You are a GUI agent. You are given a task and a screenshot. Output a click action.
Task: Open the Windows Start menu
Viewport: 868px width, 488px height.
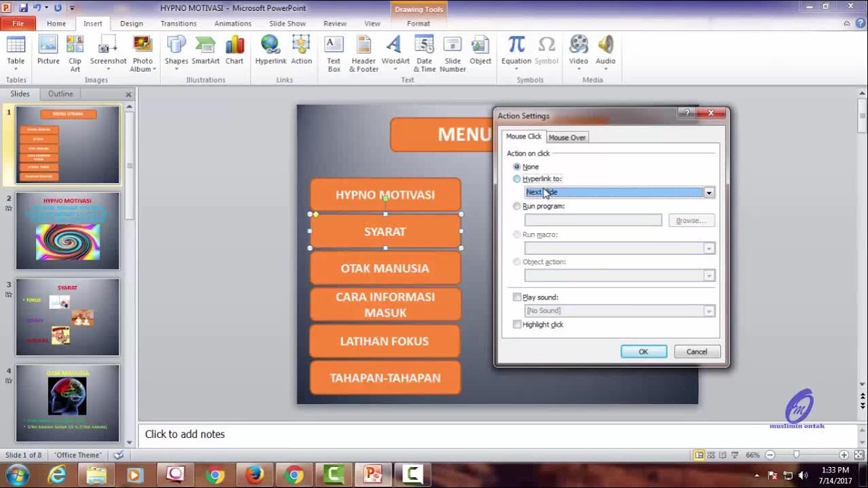tap(17, 474)
